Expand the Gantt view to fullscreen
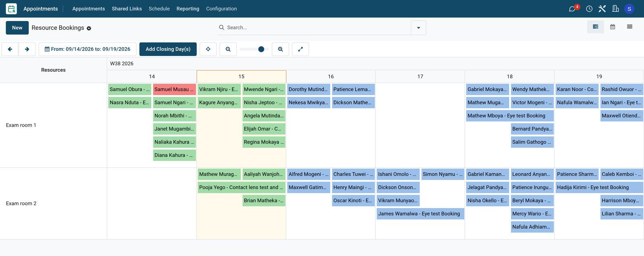Screen dimensions: 644x256 pyautogui.click(x=300, y=49)
